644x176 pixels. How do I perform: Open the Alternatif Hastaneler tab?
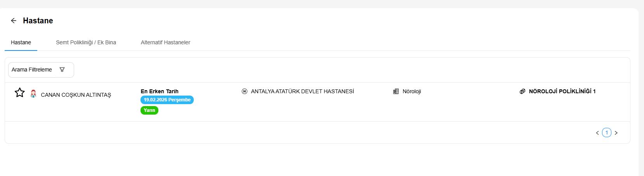(x=165, y=42)
